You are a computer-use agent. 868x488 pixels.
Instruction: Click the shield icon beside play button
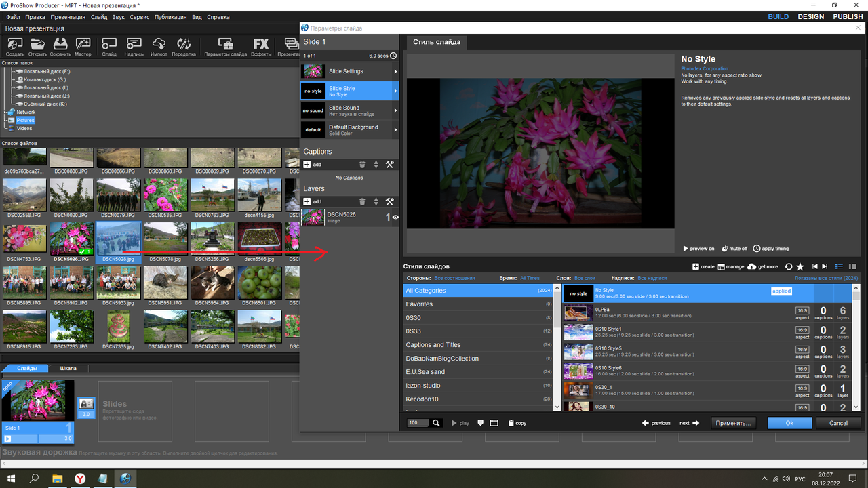[x=481, y=423]
